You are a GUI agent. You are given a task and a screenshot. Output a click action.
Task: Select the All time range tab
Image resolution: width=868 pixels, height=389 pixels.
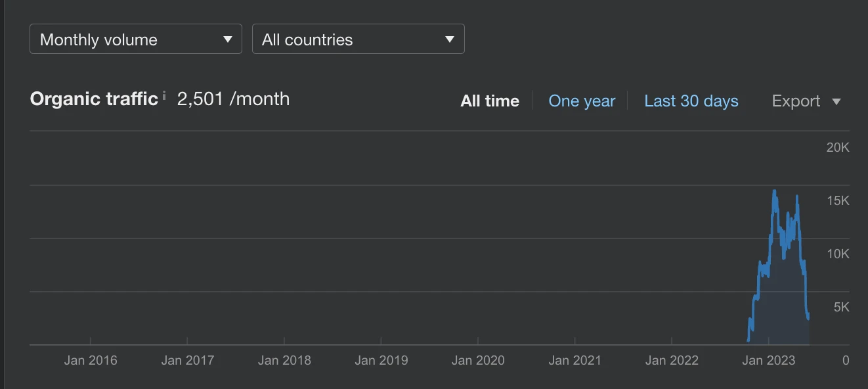click(x=490, y=101)
